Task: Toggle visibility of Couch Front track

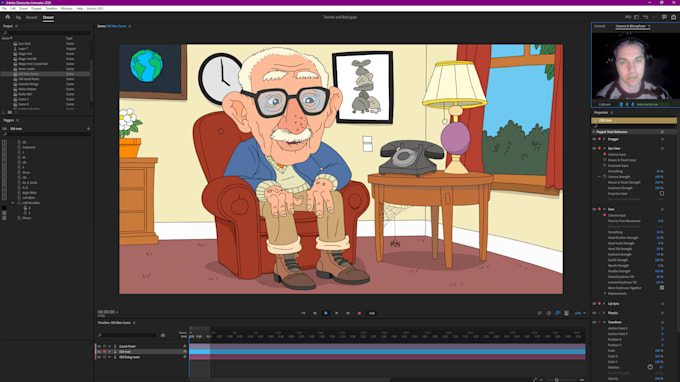Action: 99,346
